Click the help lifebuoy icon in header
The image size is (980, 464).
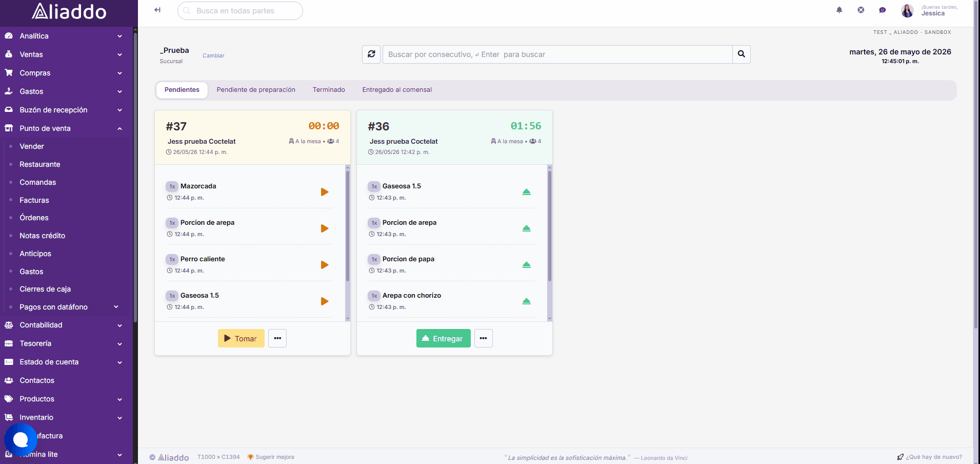pos(861,10)
